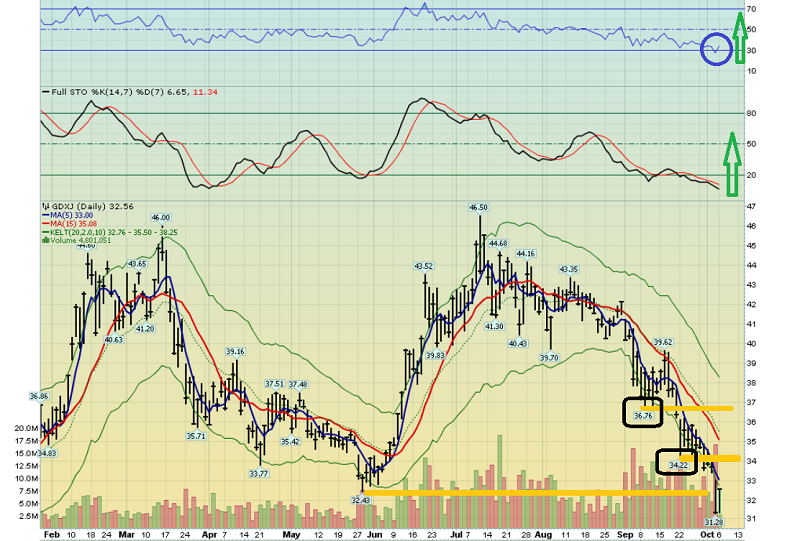Click the MA(5) blue legend marker
This screenshot has height=541, width=800.
coord(44,214)
